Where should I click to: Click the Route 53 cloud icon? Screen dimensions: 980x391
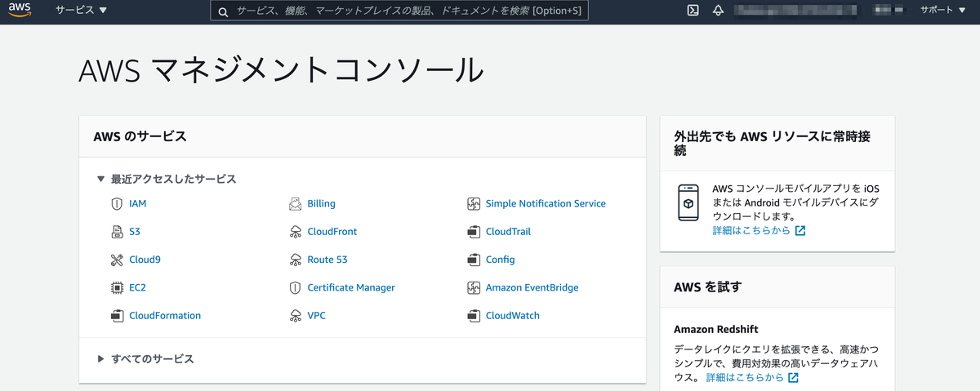coord(295,260)
